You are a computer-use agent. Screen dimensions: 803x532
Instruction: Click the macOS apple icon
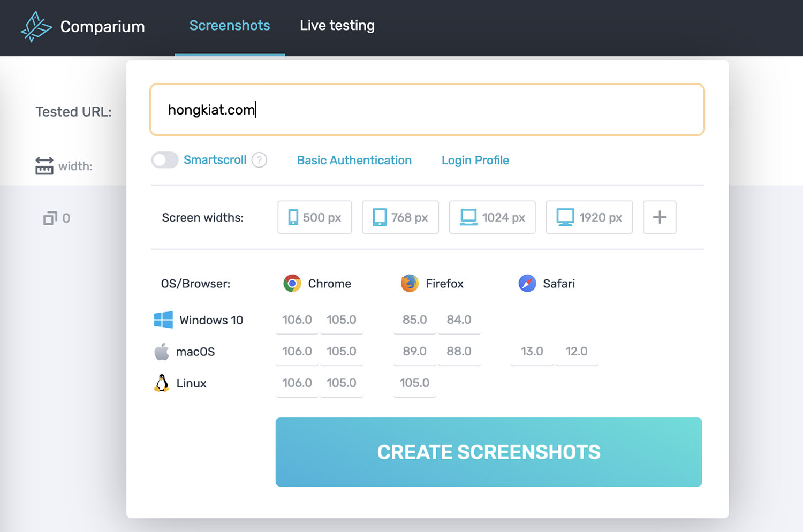(x=162, y=352)
